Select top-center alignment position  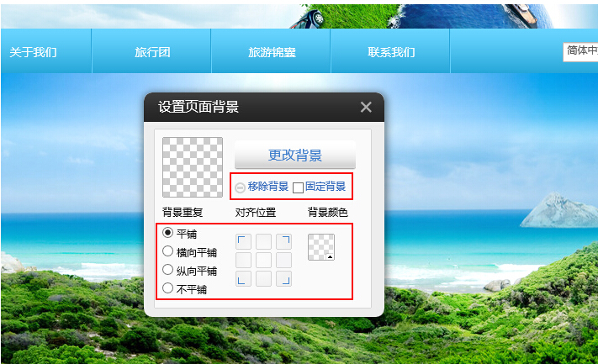pos(263,241)
